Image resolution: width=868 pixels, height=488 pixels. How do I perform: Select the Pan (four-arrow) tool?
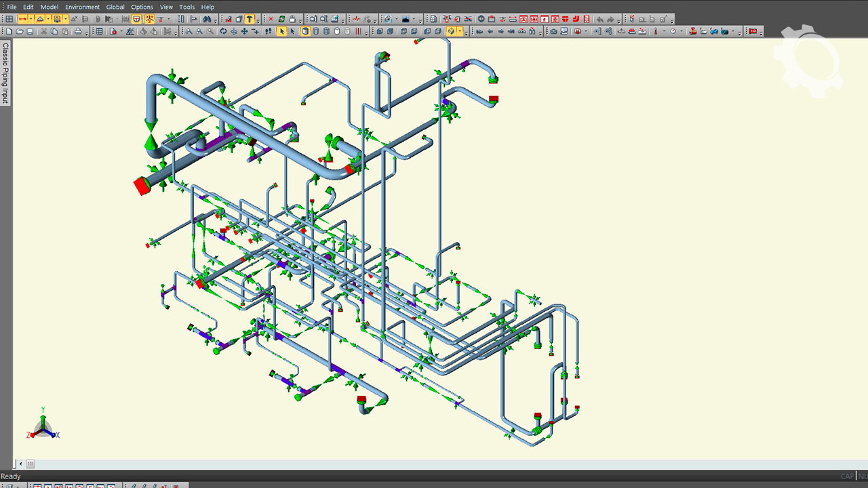[245, 31]
